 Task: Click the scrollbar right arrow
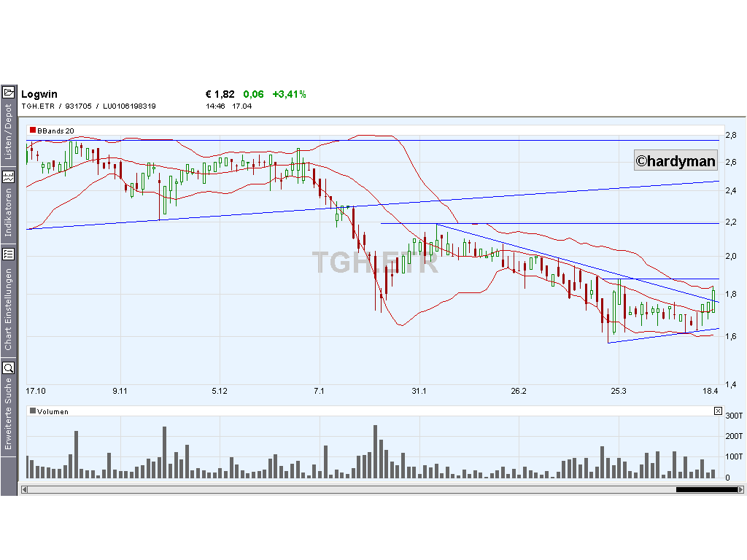point(740,489)
